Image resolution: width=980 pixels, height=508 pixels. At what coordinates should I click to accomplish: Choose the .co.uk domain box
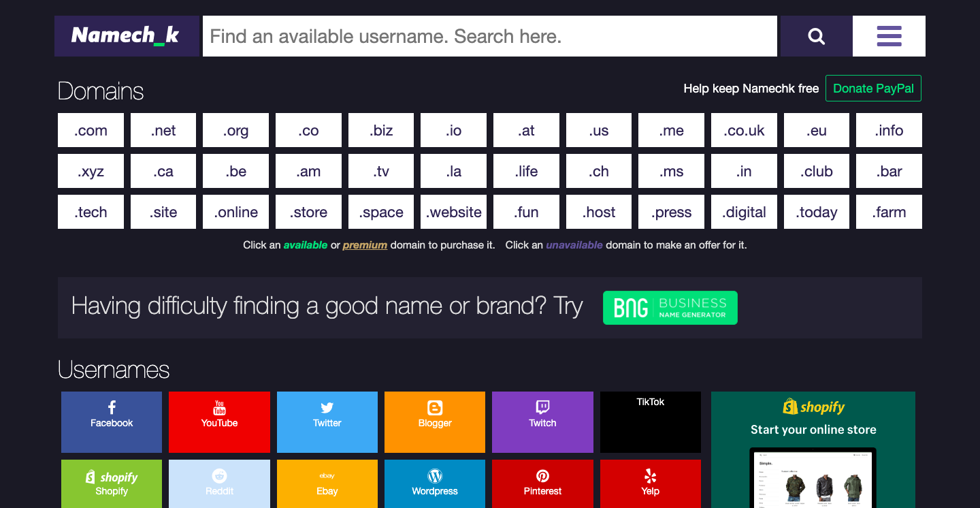(744, 130)
